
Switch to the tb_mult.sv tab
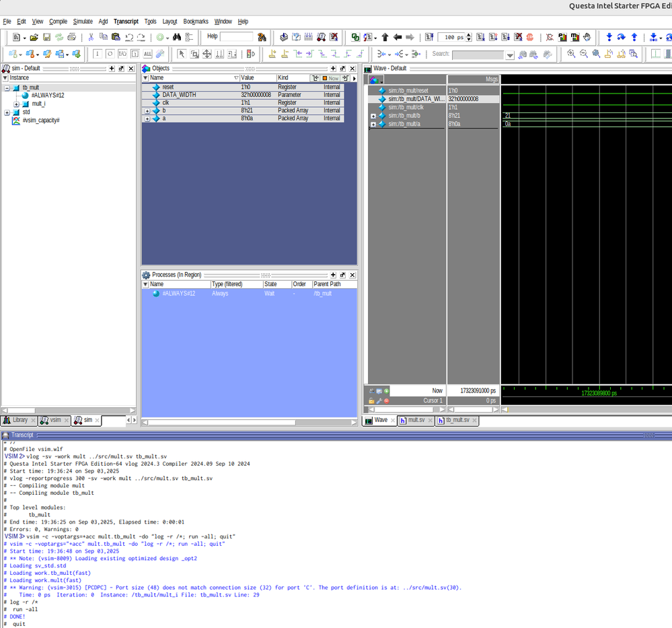click(457, 420)
